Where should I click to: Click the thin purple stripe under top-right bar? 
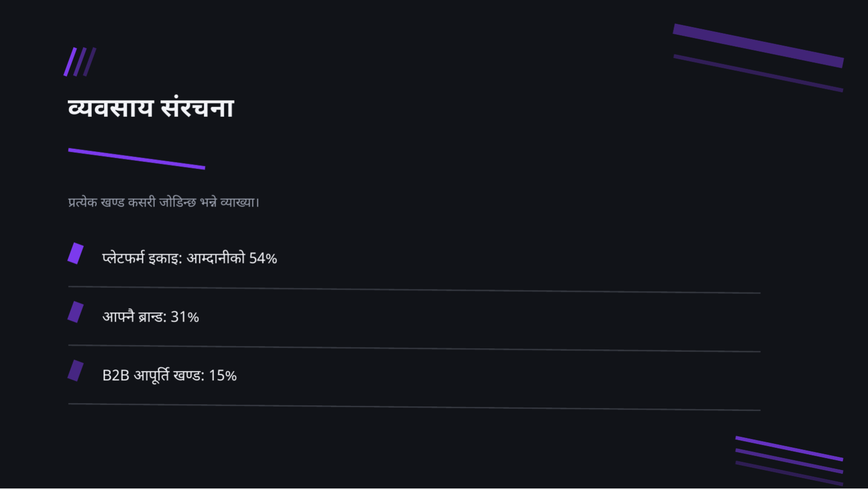pyautogui.click(x=758, y=73)
